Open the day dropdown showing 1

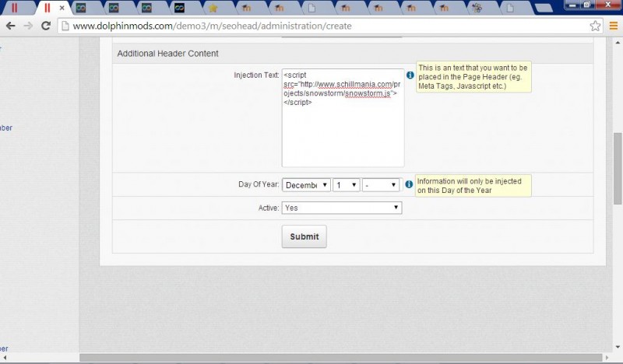(346, 185)
